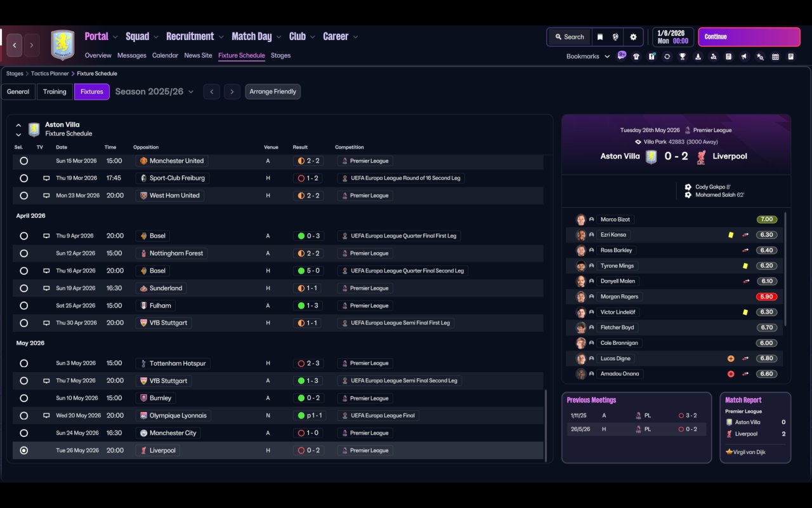Image resolution: width=812 pixels, height=508 pixels.
Task: Open Tactics Planner breadcrumb link
Action: click(49, 74)
